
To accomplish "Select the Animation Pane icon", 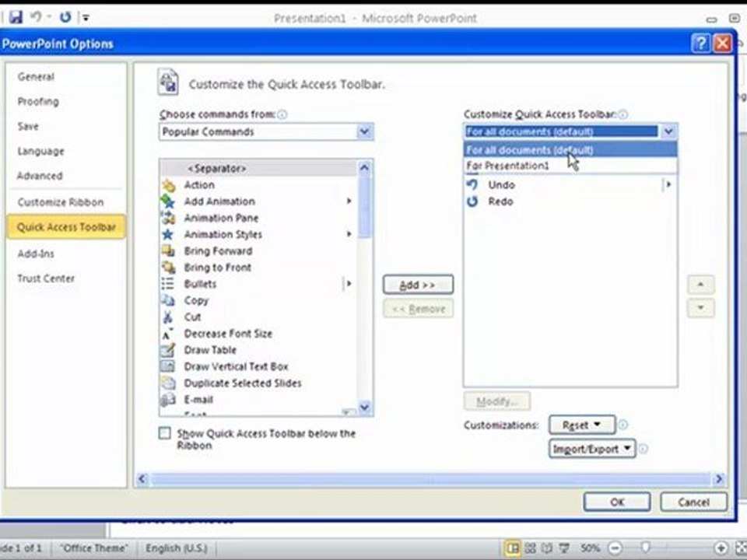I will tap(168, 218).
